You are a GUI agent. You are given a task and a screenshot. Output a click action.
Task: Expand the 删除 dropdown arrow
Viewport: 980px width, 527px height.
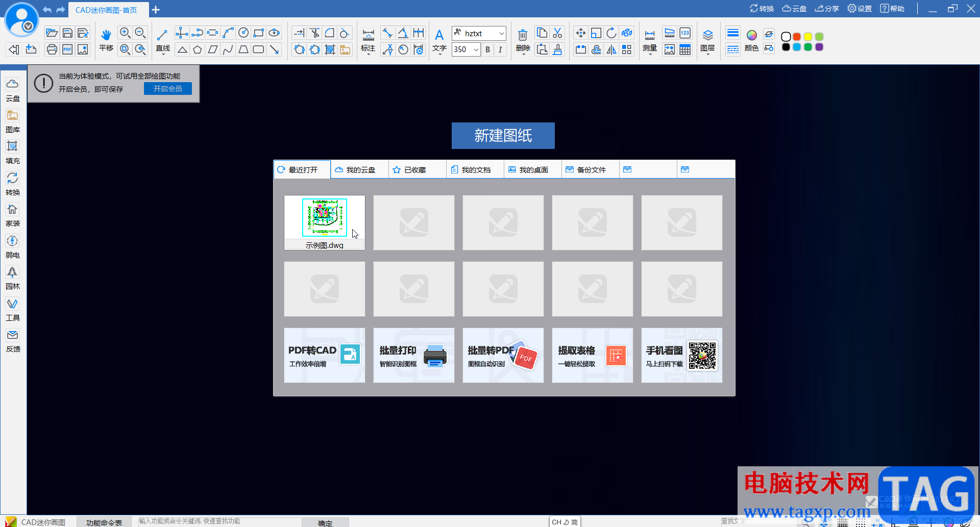click(523, 54)
